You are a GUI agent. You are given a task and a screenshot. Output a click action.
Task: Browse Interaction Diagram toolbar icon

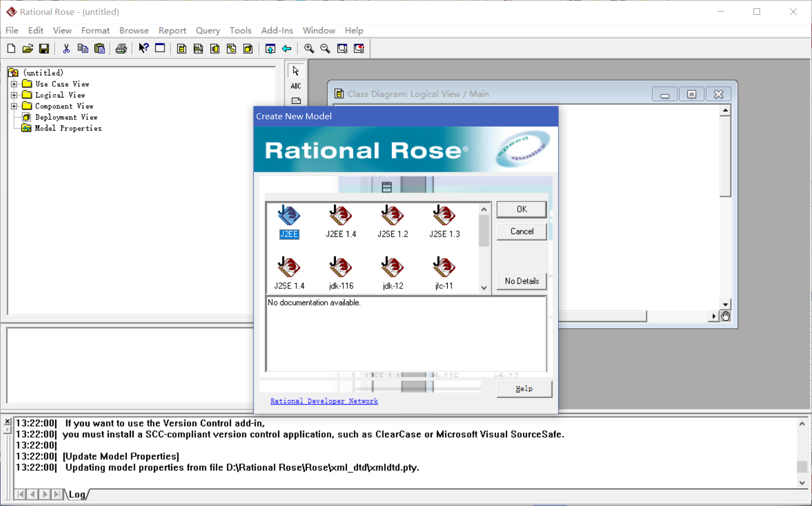click(x=198, y=49)
